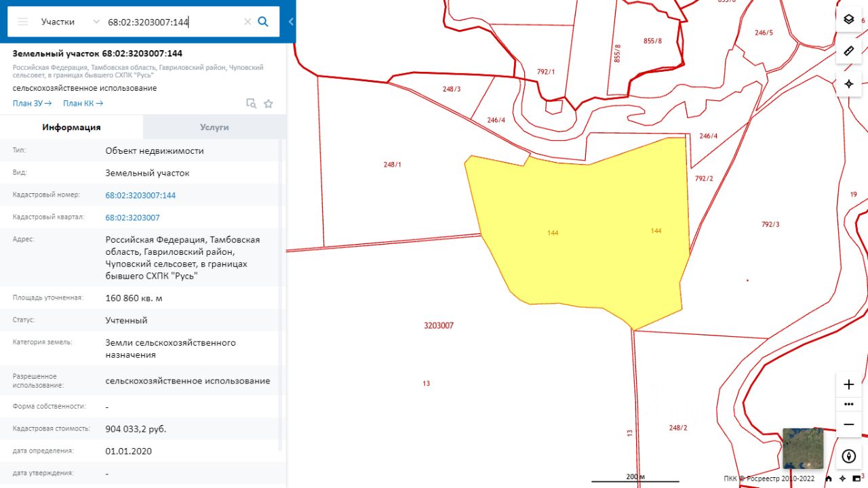868x488 pixels.
Task: Open the hamburger menu in search bar
Action: [x=23, y=22]
